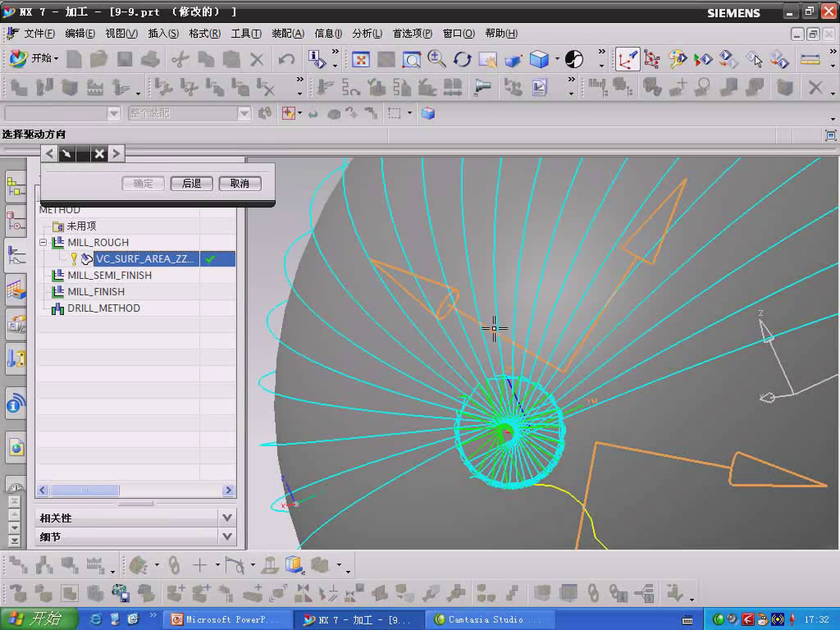Close the dialog using the rail X button

[99, 154]
